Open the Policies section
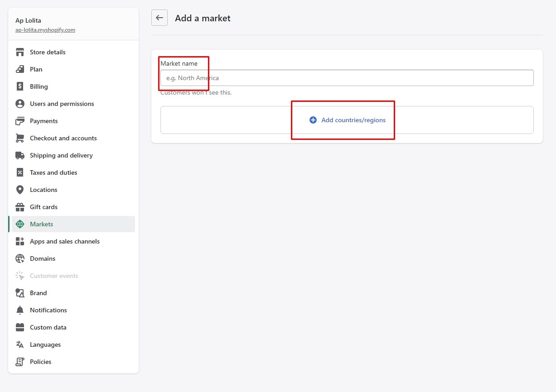The height and width of the screenshot is (392, 556). [x=41, y=362]
